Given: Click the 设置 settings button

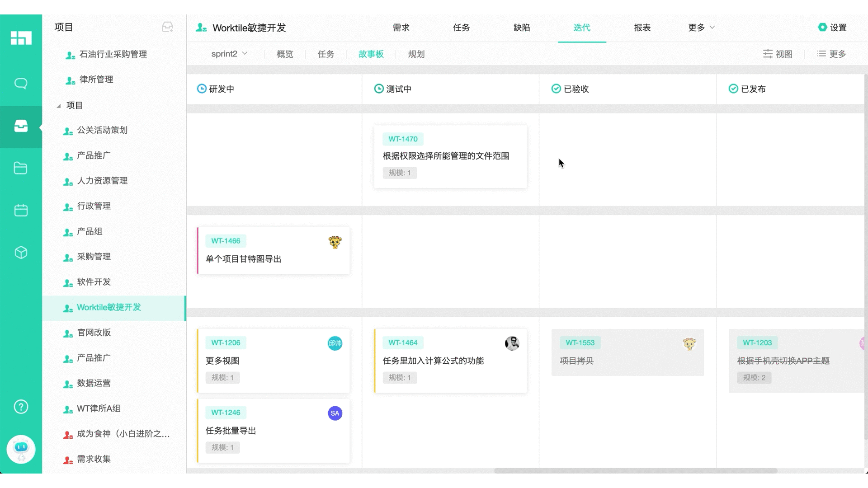Looking at the screenshot, I should [x=833, y=27].
